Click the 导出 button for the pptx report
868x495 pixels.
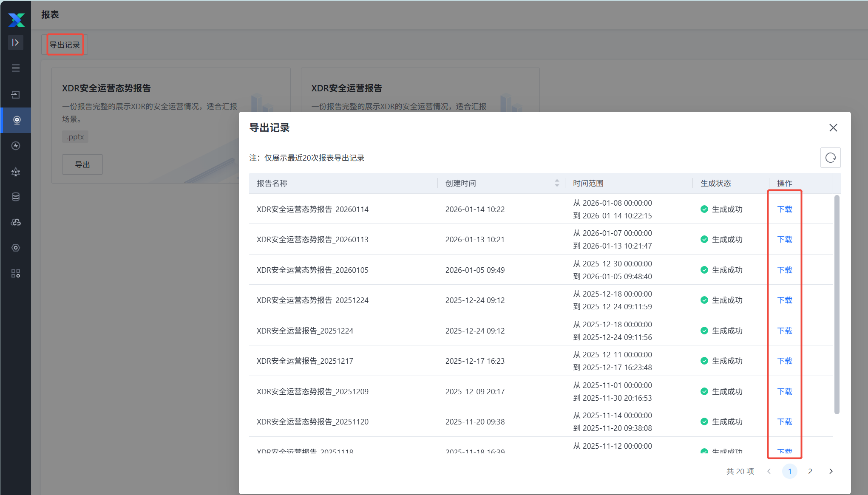tap(82, 164)
